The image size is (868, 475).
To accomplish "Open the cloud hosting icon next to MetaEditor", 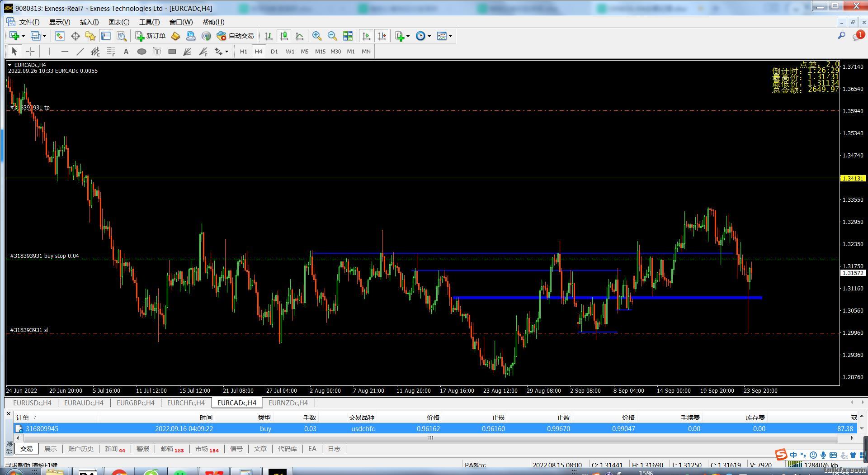I will 191,36.
